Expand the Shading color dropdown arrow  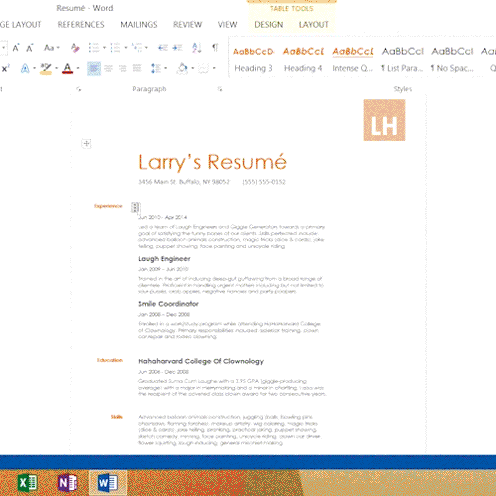click(193, 68)
